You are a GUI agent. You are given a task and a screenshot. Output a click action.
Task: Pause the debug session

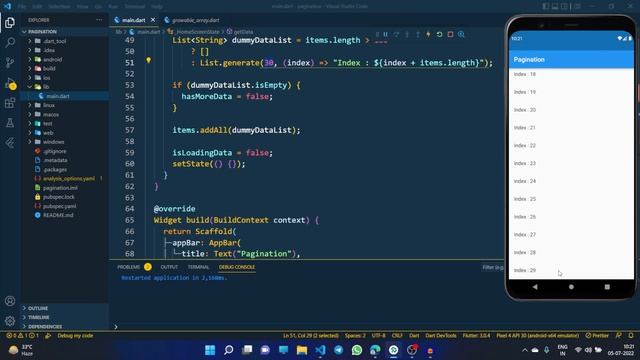point(385,34)
